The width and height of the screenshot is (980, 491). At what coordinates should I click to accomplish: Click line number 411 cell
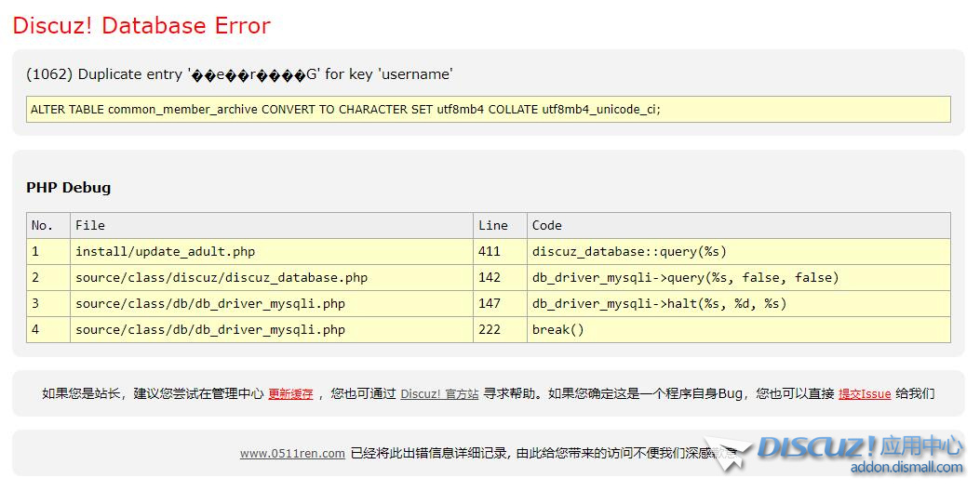[500, 252]
